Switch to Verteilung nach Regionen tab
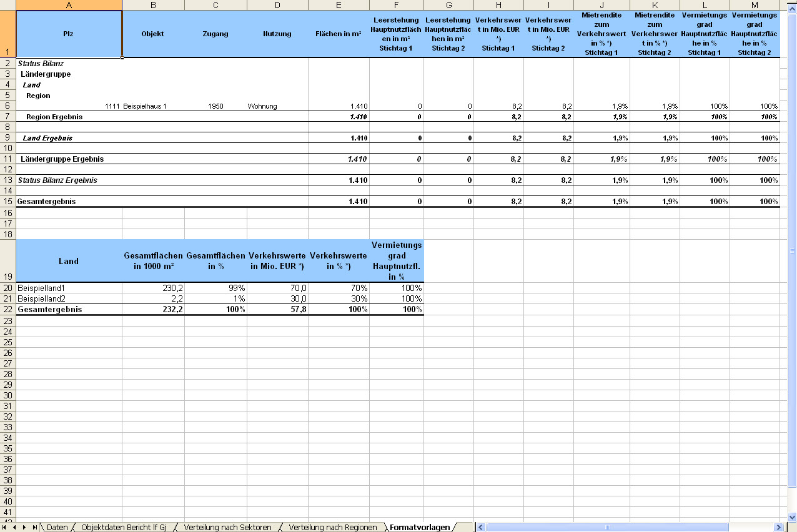Viewport: 797px width, 532px height. [333, 528]
